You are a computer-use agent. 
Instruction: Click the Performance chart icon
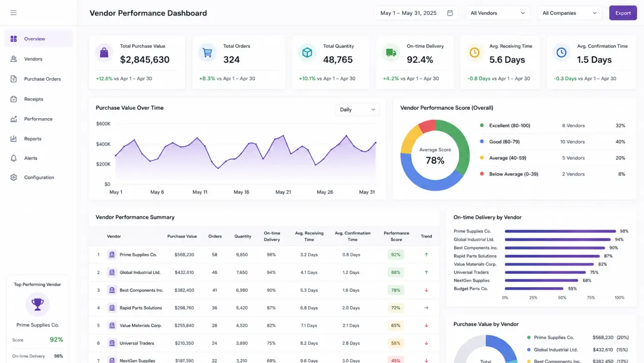coord(14,119)
